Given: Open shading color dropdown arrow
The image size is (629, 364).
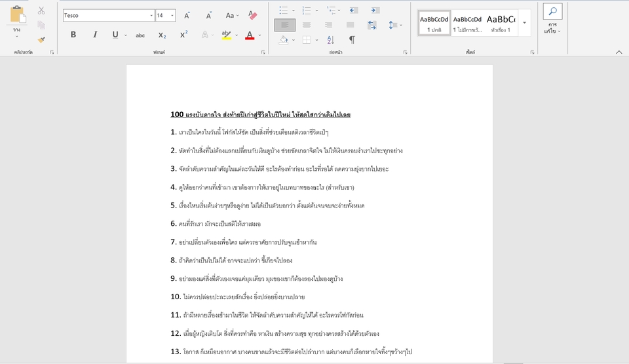Looking at the screenshot, I should point(294,40).
